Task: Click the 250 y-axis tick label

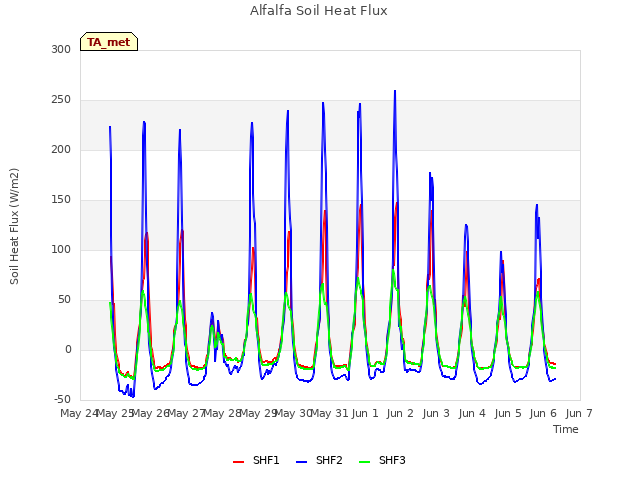Action: point(61,100)
